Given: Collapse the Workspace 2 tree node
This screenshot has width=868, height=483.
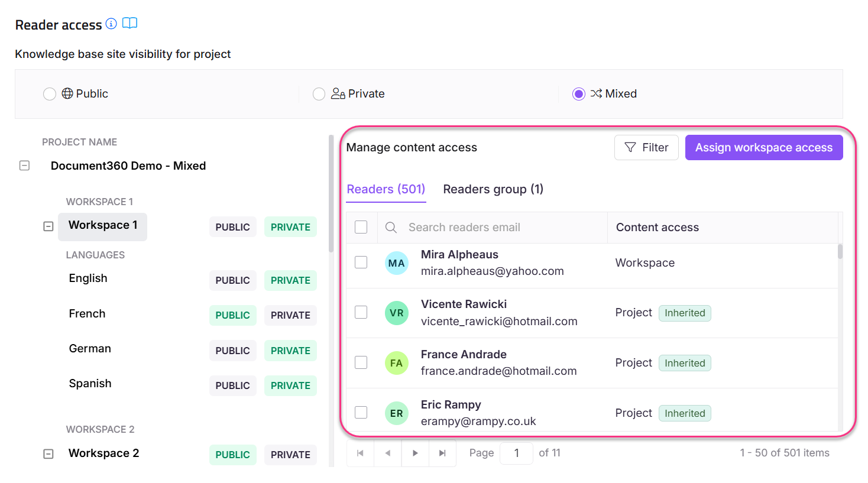Looking at the screenshot, I should [48, 453].
